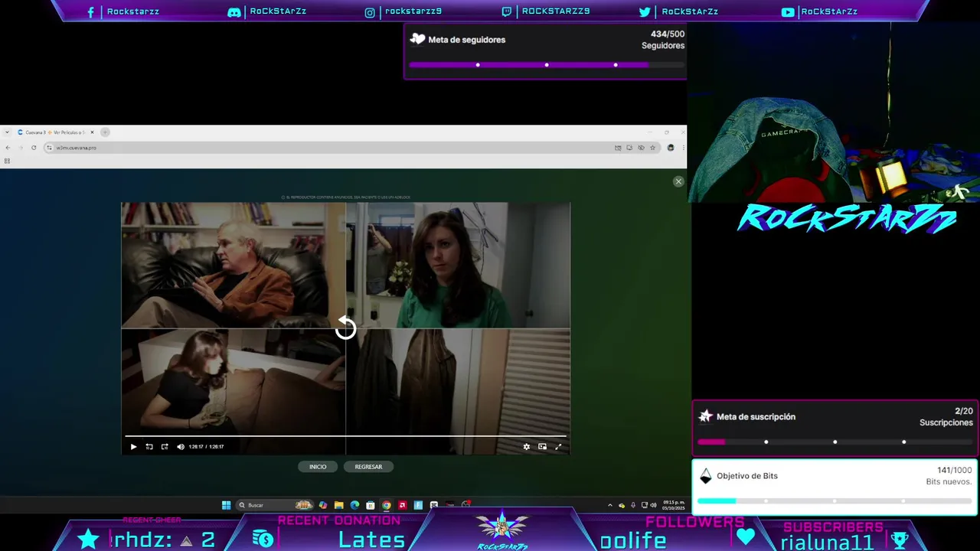980x551 pixels.
Task: Open File Explorer from the taskbar
Action: tap(338, 505)
